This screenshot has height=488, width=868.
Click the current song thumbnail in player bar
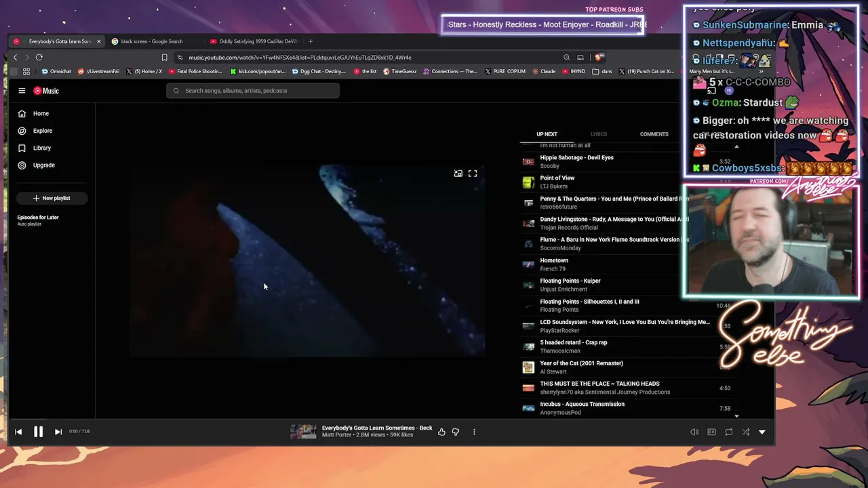(x=303, y=432)
